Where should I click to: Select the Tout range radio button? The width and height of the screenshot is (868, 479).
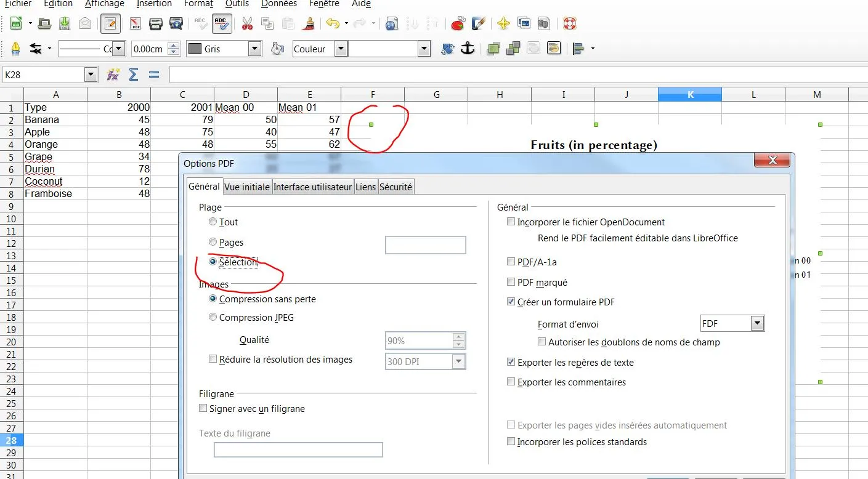[213, 222]
